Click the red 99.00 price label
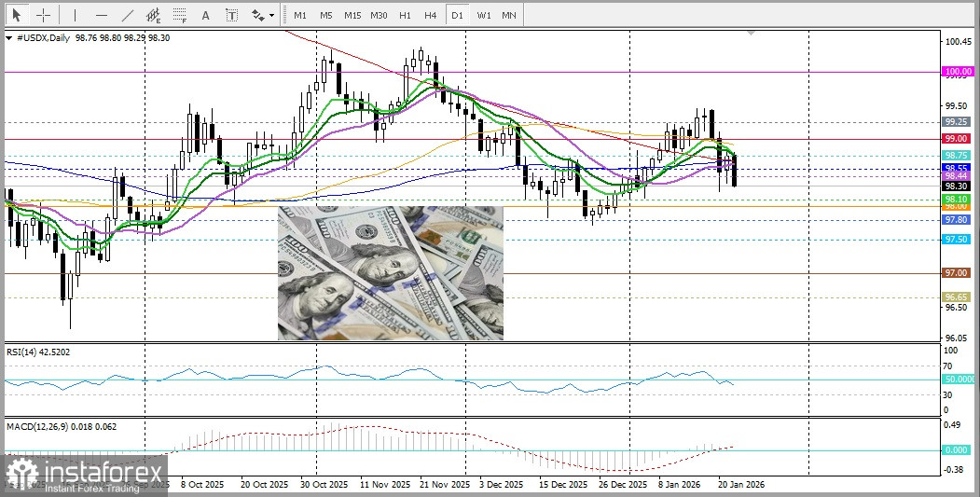The width and height of the screenshot is (980, 497). pyautogui.click(x=957, y=139)
